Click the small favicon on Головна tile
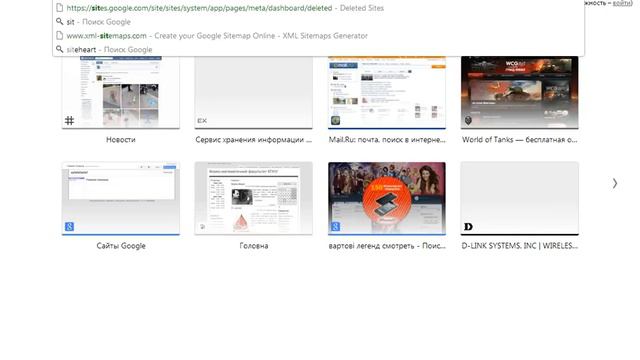The width and height of the screenshot is (640, 360). tap(202, 227)
